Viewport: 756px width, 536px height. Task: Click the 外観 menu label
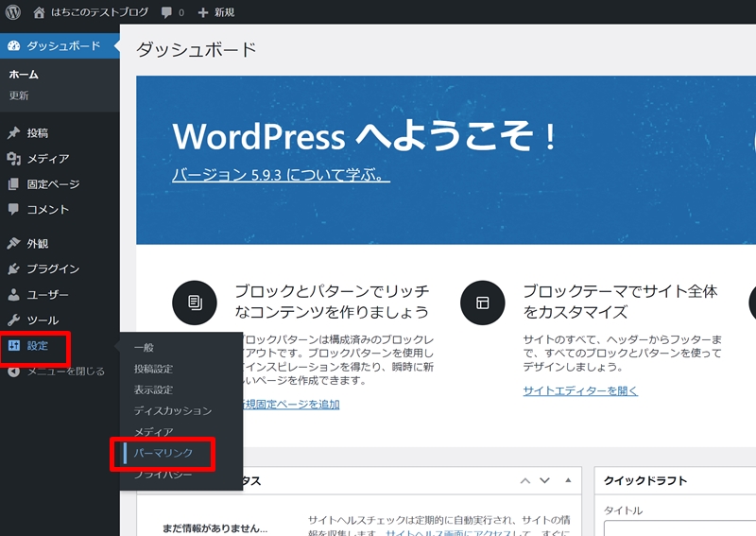[x=37, y=244]
